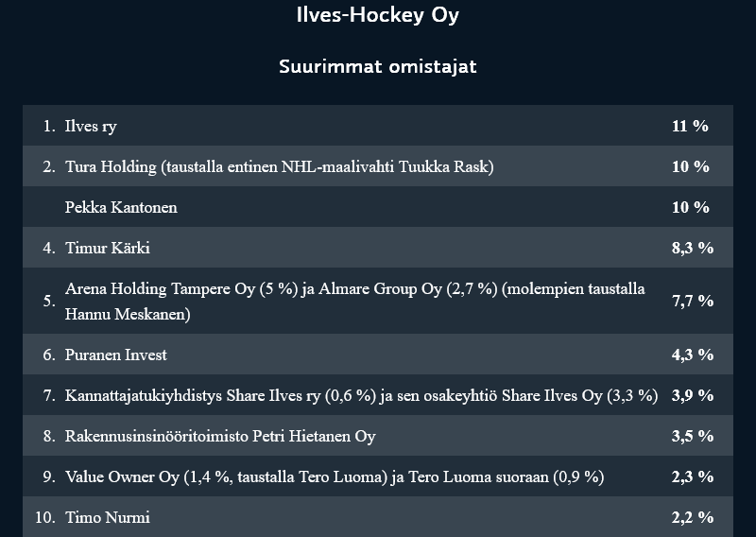Click the Ilves-Hockey Oy title
756x537 pixels.
pos(377,16)
